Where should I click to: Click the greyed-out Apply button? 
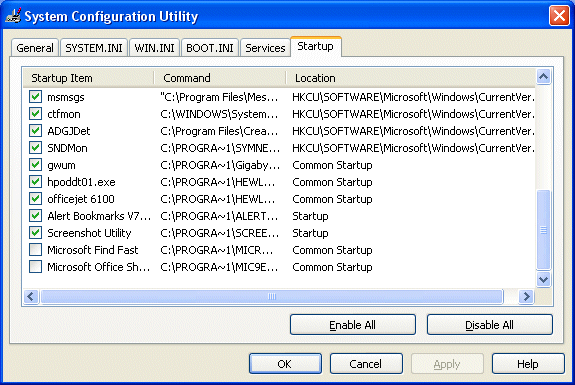coord(447,364)
